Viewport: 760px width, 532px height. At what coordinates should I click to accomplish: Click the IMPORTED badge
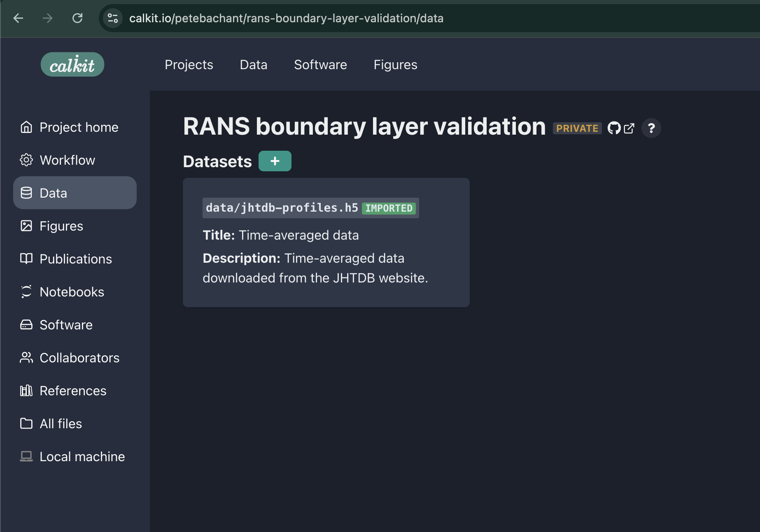389,208
